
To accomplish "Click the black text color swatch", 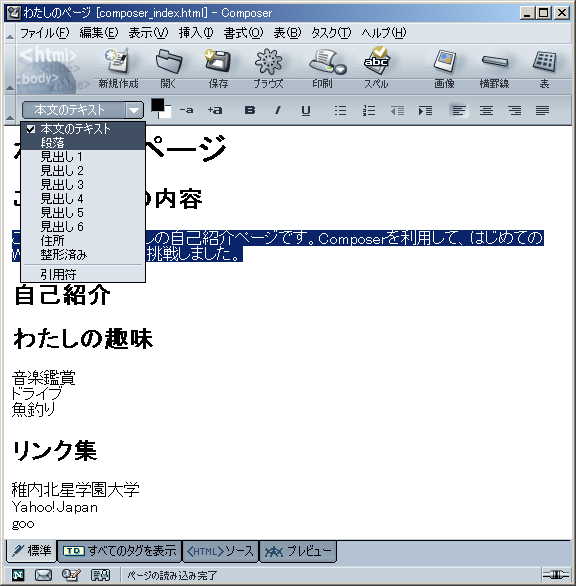I will click(x=157, y=105).
